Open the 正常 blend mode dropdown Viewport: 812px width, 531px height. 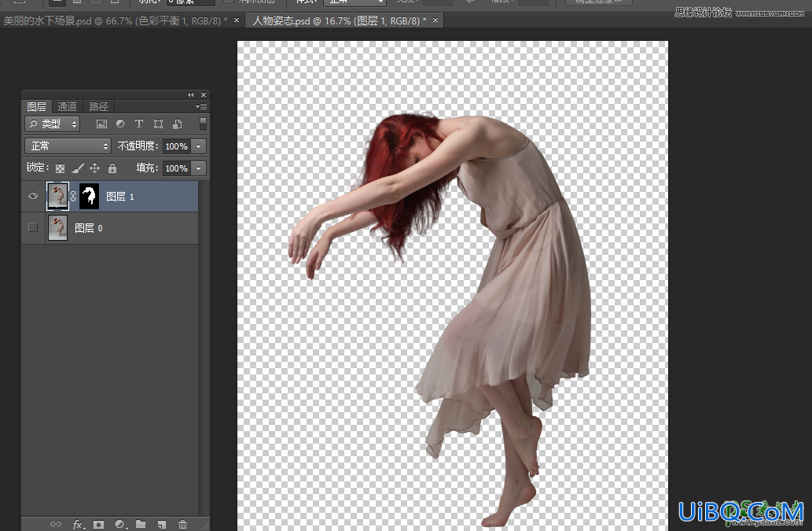68,146
